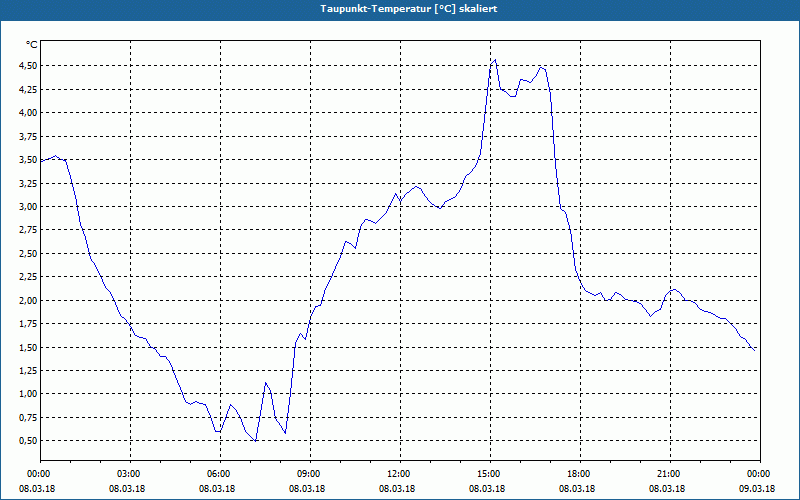The height and width of the screenshot is (500, 800).
Task: Click the 08.03.18 date below 12:00
Action: (397, 489)
